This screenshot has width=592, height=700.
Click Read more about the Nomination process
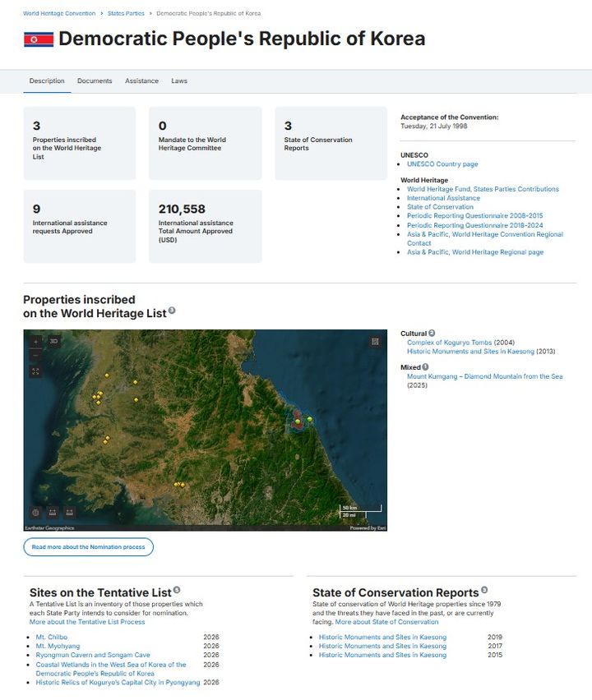pyautogui.click(x=89, y=547)
